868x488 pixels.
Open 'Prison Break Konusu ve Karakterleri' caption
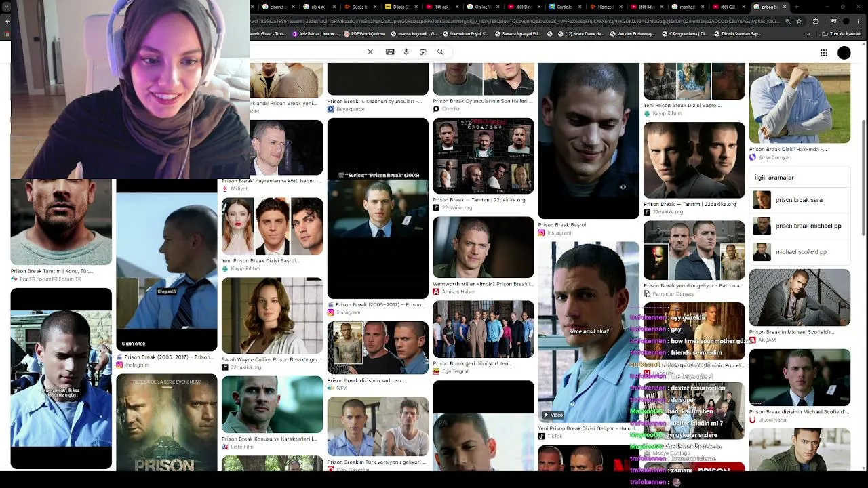click(x=270, y=439)
